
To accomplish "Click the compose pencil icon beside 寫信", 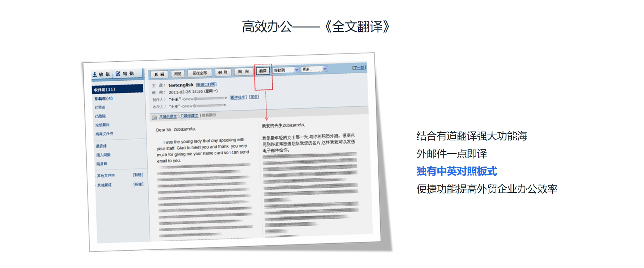I will point(118,74).
